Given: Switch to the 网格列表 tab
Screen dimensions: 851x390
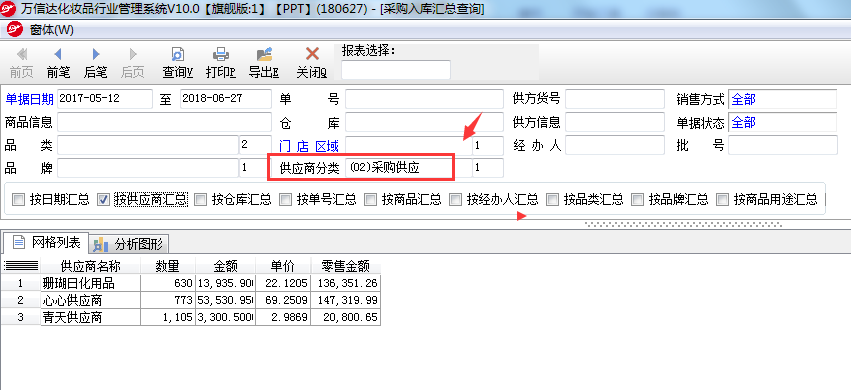Looking at the screenshot, I should pos(46,242).
